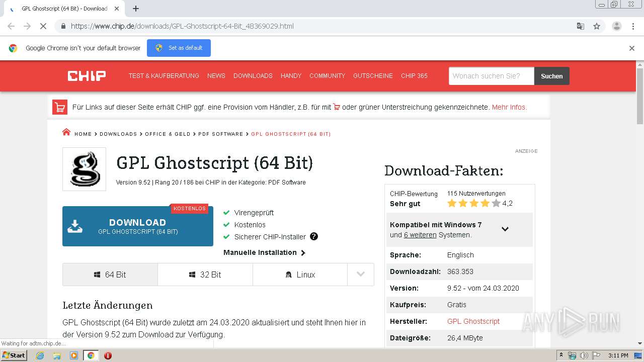Click the HOME breadcrumb text

pyautogui.click(x=83, y=134)
